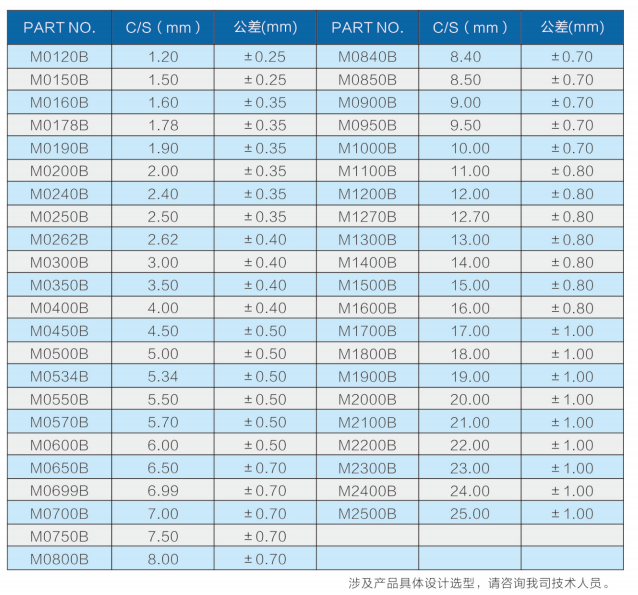
Task: Select the M2100B cell
Action: point(367,422)
